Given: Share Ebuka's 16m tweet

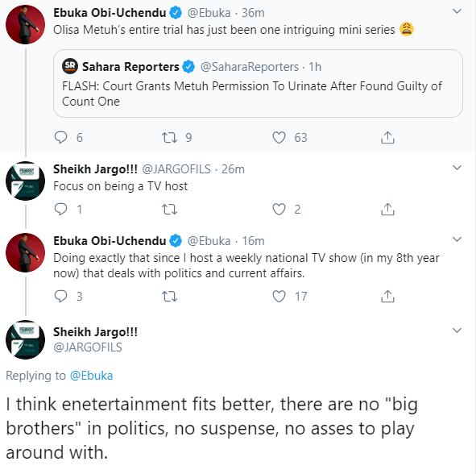Looking at the screenshot, I should [387, 296].
